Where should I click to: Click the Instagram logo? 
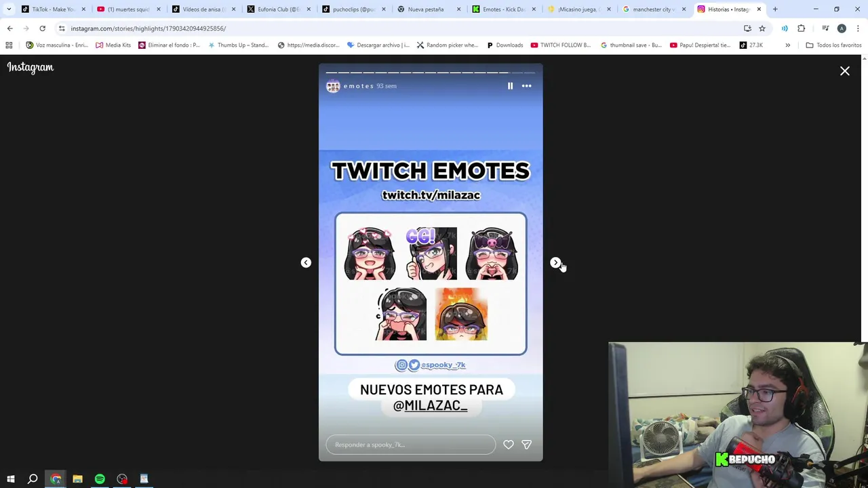[31, 67]
